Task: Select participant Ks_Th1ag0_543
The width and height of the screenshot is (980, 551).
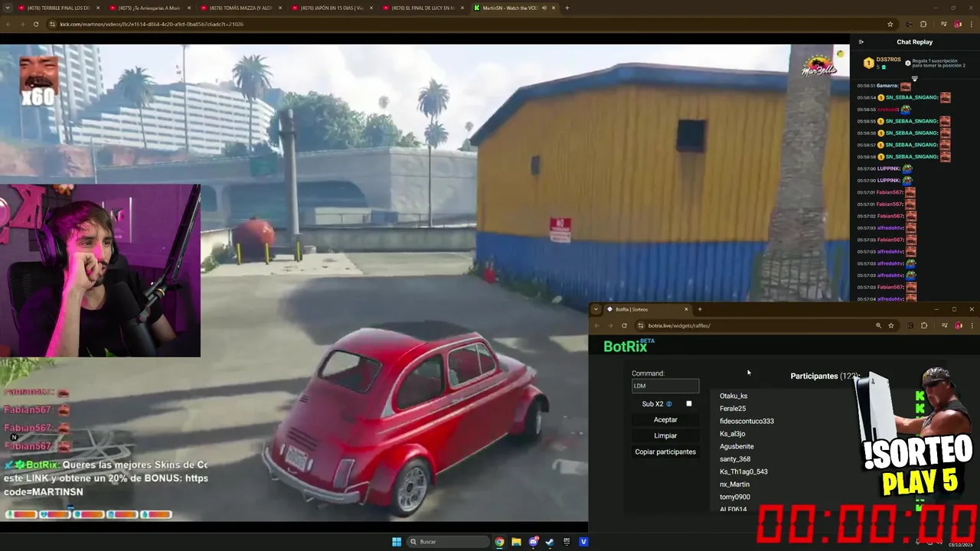Action: 743,471
